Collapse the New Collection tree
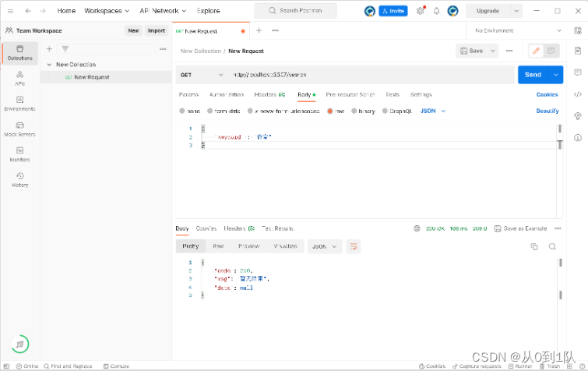This screenshot has width=588, height=371. coord(49,65)
